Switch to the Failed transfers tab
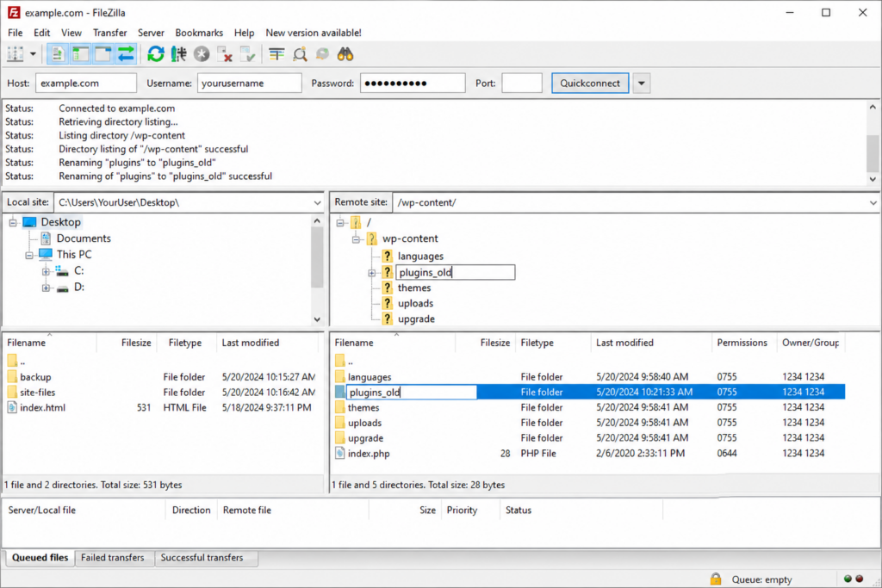The image size is (882, 588). point(113,558)
